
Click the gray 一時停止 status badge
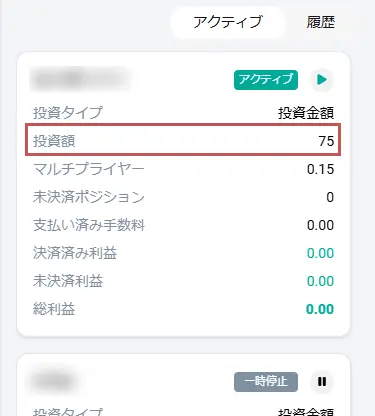point(266,381)
